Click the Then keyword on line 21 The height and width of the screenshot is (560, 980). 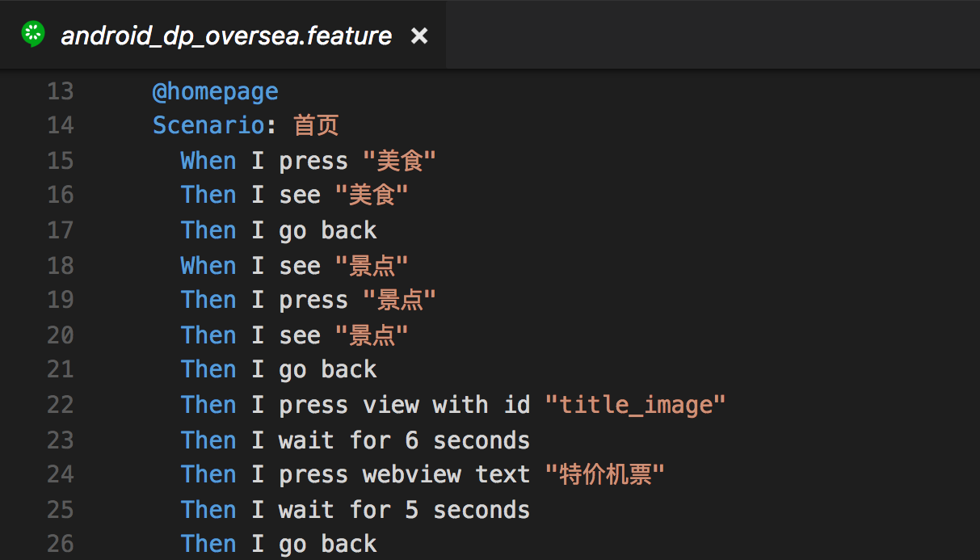(x=208, y=369)
